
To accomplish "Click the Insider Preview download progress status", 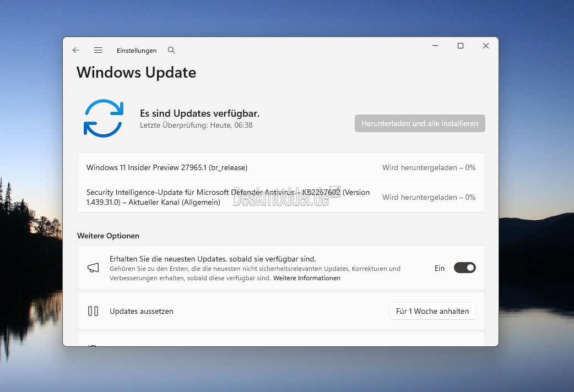I will click(x=429, y=167).
